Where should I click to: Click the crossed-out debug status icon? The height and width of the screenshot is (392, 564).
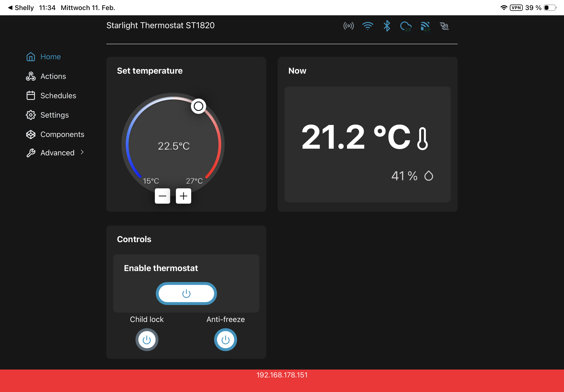click(444, 26)
